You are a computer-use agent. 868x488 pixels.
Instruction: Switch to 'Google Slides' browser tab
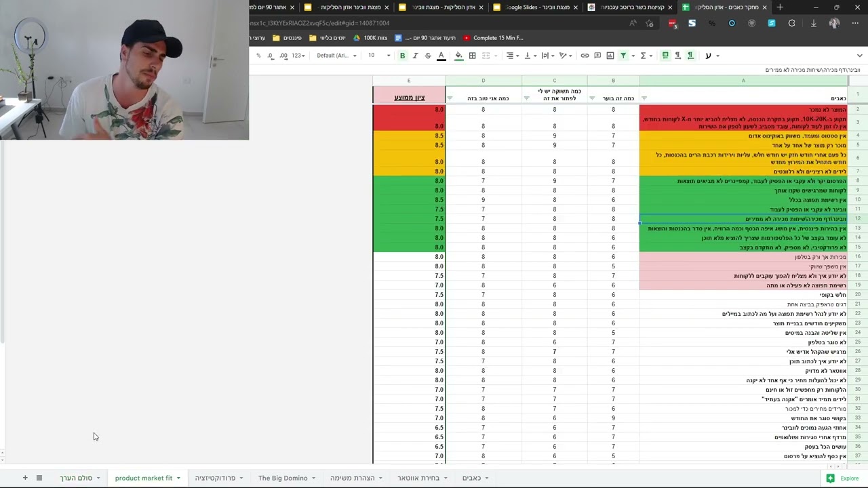coord(536,7)
